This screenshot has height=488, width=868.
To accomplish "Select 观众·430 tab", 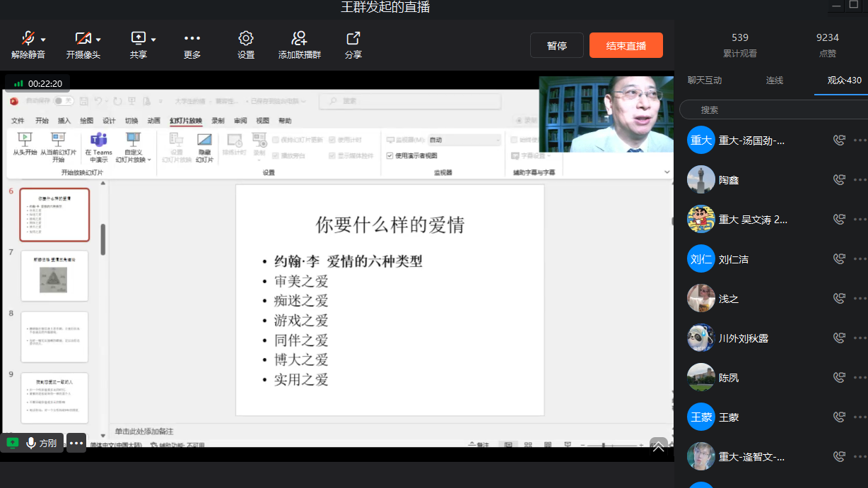I will click(x=845, y=81).
